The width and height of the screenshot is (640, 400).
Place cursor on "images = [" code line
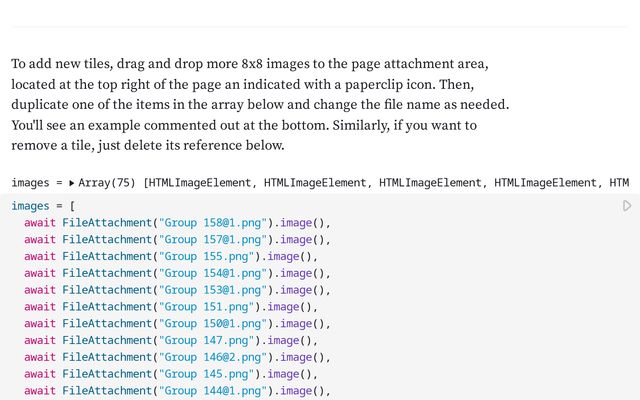pyautogui.click(x=43, y=206)
